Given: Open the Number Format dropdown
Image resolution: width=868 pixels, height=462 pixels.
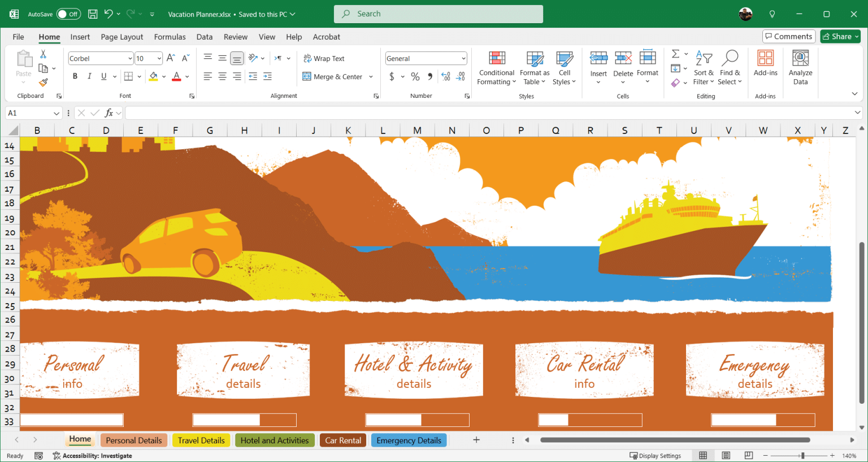Looking at the screenshot, I should pyautogui.click(x=462, y=58).
